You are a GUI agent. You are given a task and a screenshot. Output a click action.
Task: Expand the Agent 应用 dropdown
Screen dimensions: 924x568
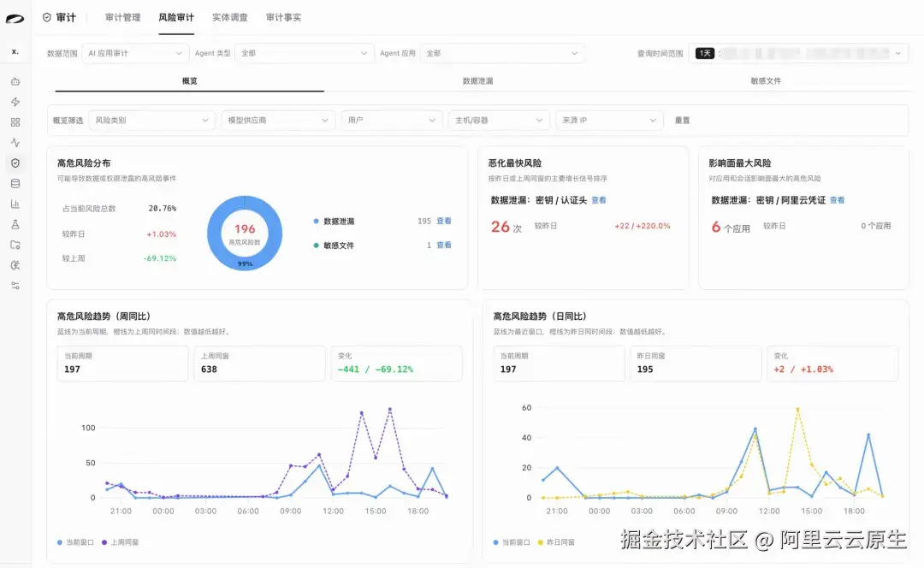pyautogui.click(x=502, y=53)
